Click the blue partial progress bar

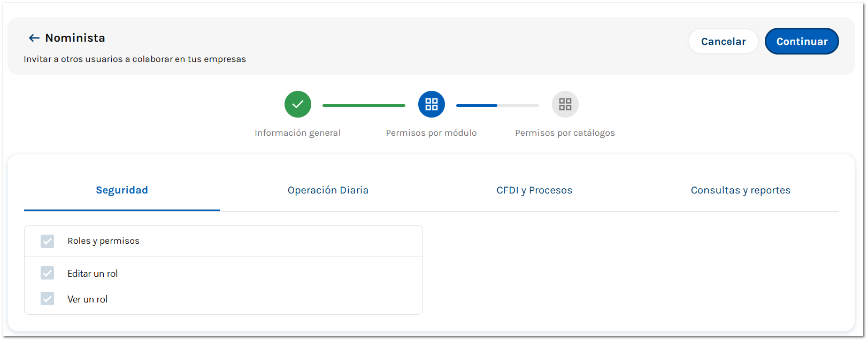tap(477, 105)
